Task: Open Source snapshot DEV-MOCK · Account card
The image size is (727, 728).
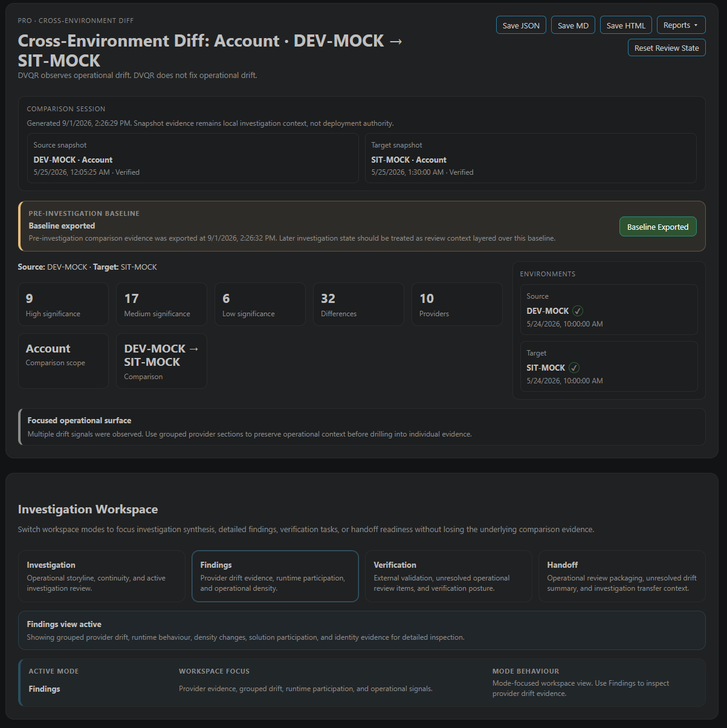Action: (x=193, y=158)
